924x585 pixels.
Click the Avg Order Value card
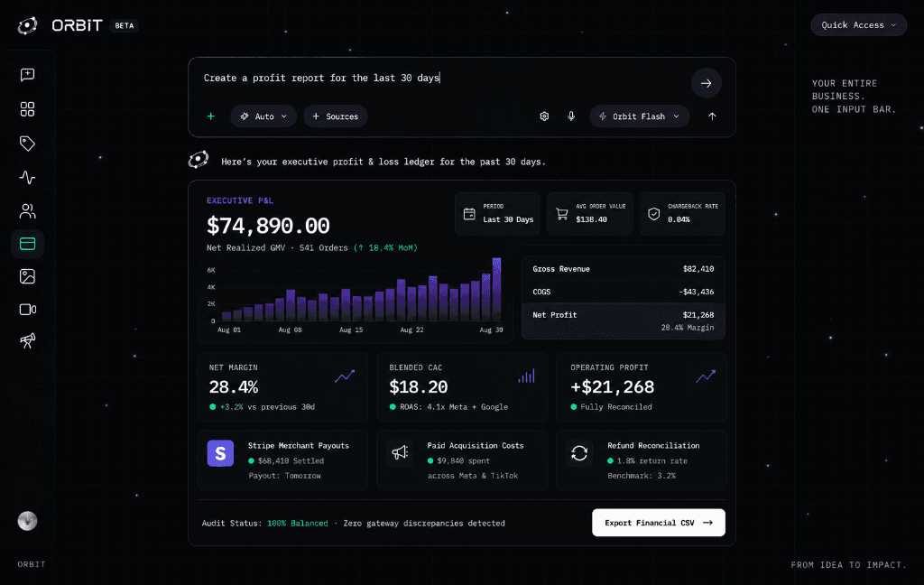pyautogui.click(x=590, y=213)
